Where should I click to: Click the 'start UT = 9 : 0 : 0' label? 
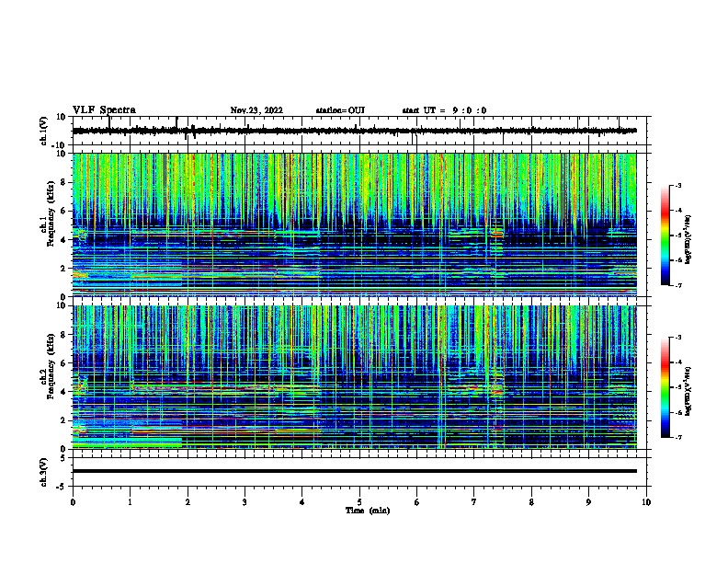click(x=444, y=110)
